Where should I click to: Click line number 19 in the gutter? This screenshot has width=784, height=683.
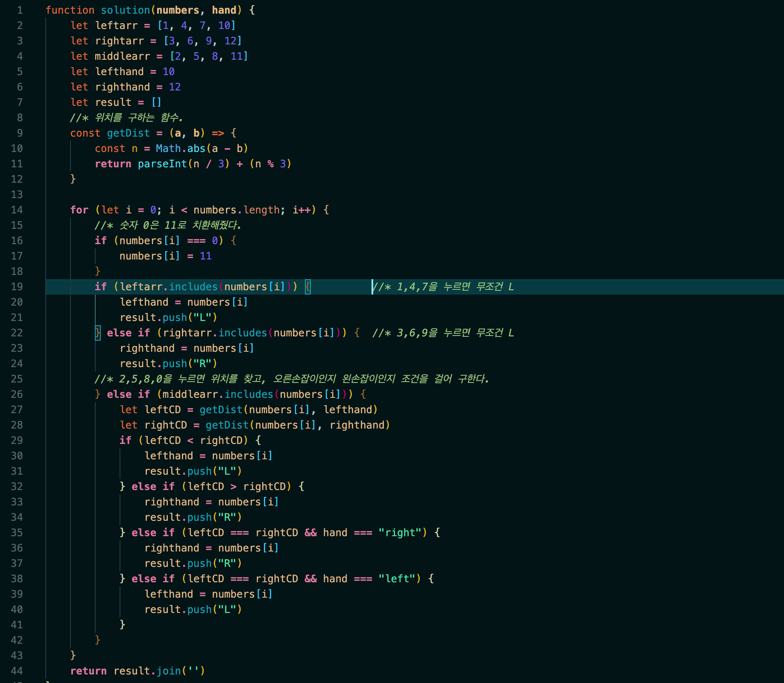click(x=17, y=287)
